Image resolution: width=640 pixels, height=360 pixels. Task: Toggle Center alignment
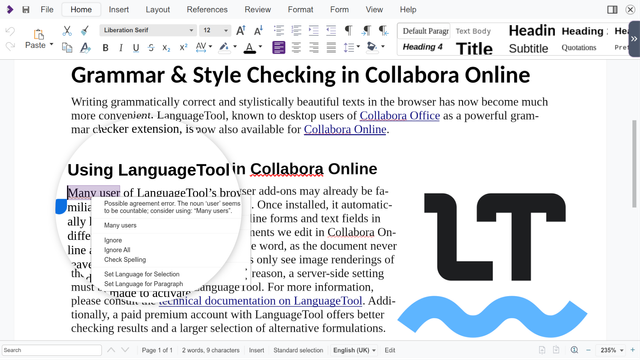coord(296,48)
